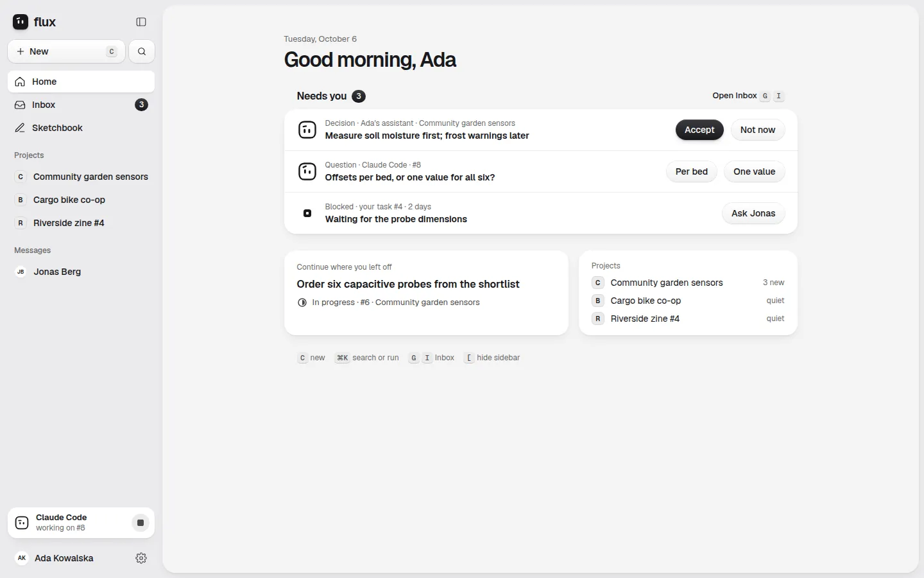Open settings gear next to Ada Kowalska
Image resolution: width=924 pixels, height=578 pixels.
point(141,558)
